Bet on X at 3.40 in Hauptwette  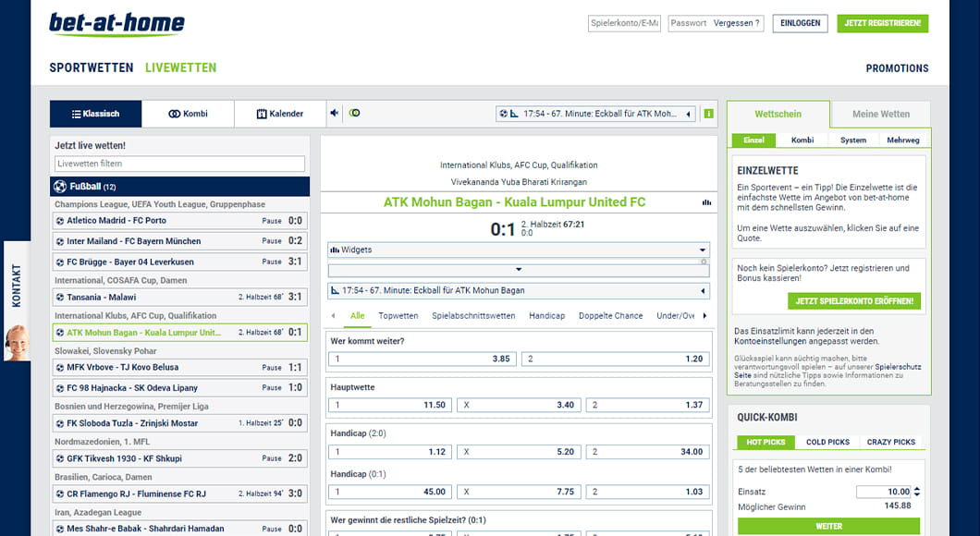pyautogui.click(x=519, y=405)
